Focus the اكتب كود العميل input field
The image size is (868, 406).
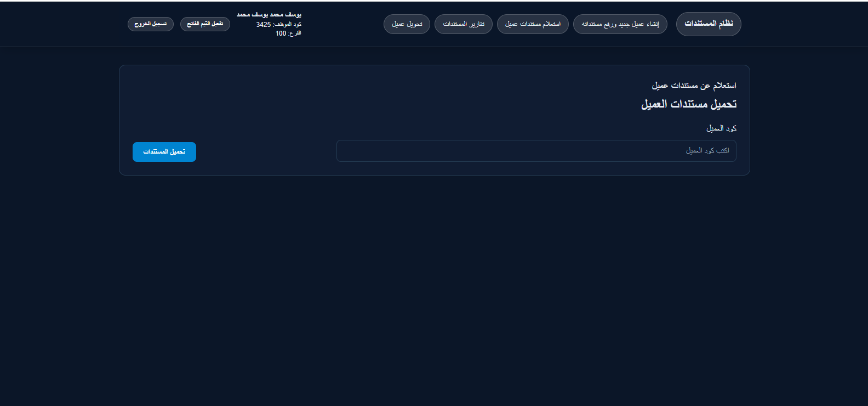click(x=536, y=151)
